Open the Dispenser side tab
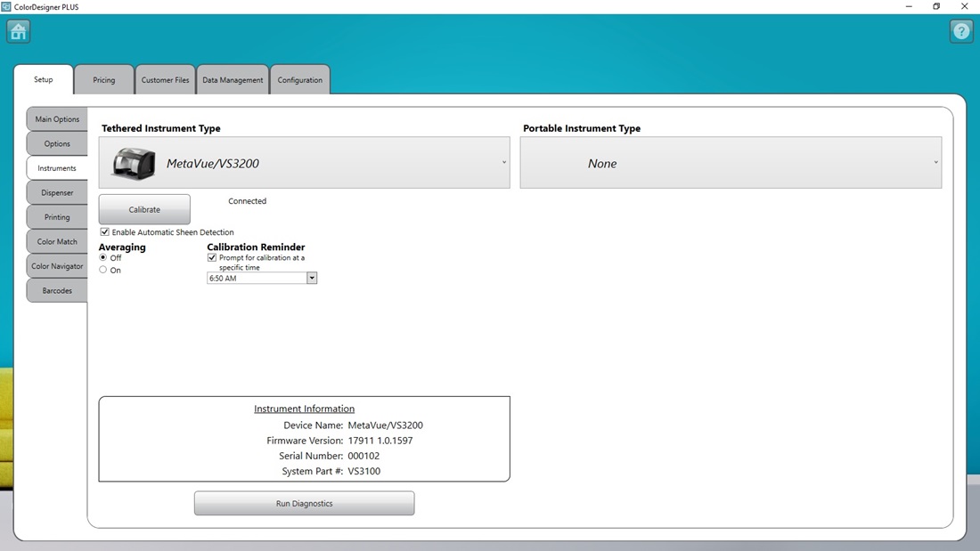 click(x=57, y=192)
